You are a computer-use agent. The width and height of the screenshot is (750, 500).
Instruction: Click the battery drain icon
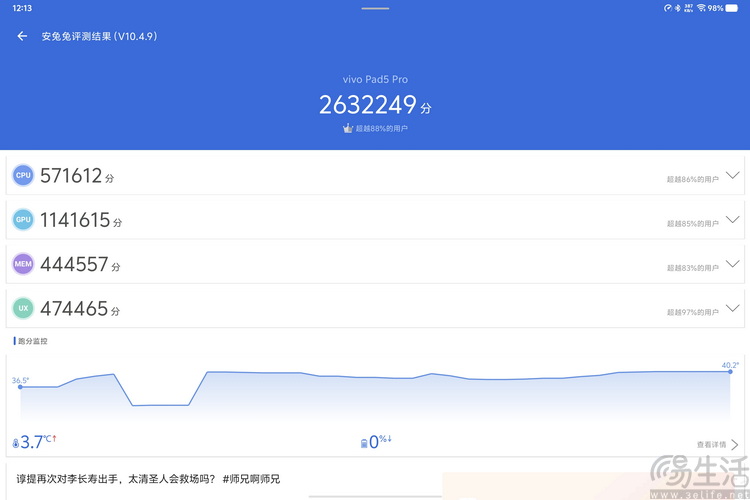(x=364, y=443)
